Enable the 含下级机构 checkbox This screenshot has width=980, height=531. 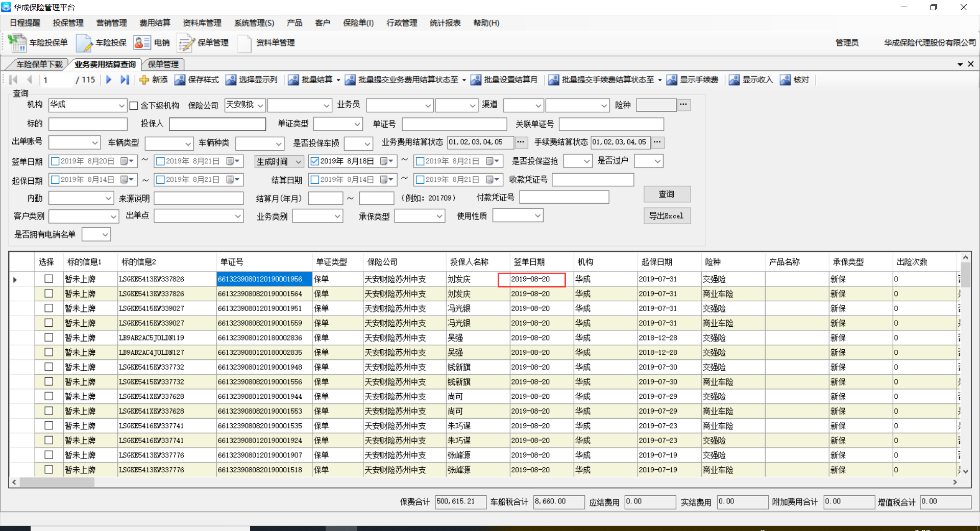pos(134,106)
